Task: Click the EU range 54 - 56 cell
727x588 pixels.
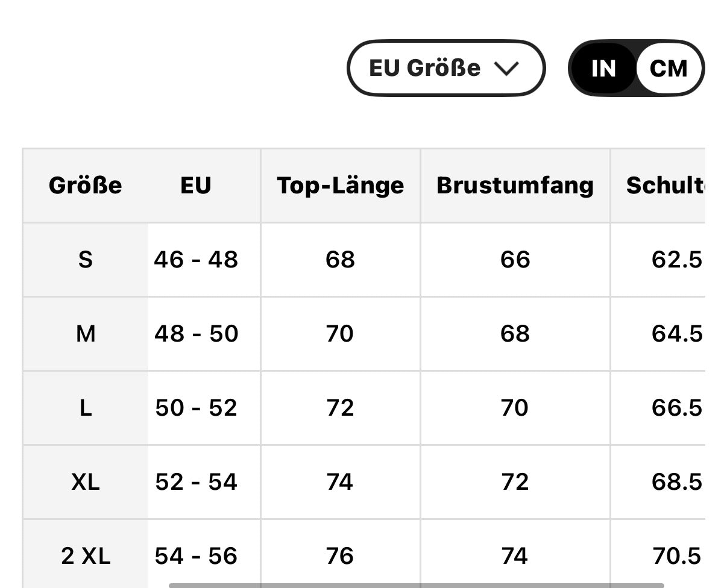Action: point(196,556)
